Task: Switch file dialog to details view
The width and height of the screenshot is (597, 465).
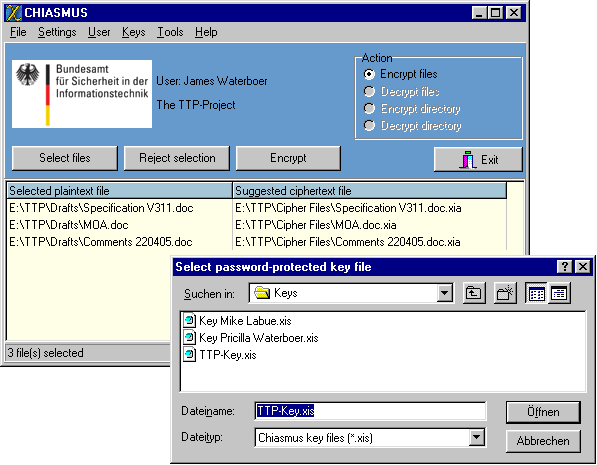Action: 559,293
